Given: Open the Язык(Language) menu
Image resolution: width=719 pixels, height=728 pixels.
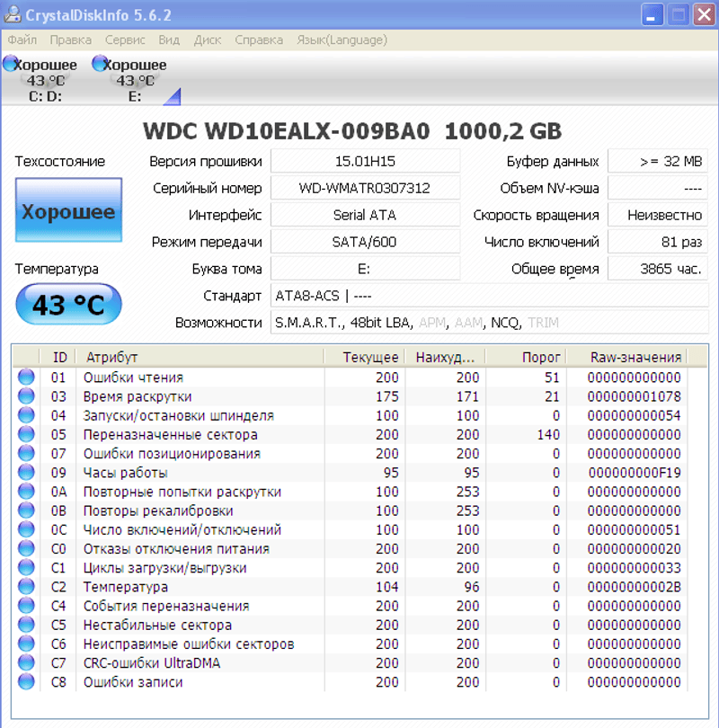Looking at the screenshot, I should click(x=342, y=40).
